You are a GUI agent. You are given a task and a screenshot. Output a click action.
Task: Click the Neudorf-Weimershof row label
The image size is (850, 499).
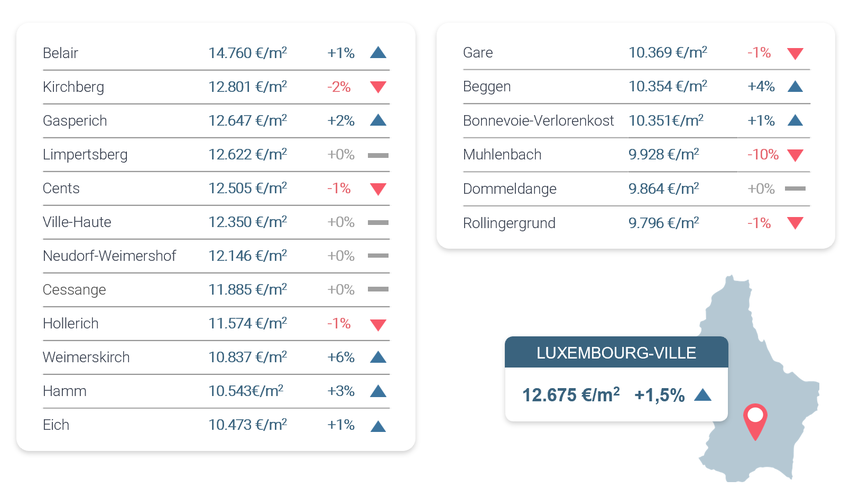coord(109,256)
